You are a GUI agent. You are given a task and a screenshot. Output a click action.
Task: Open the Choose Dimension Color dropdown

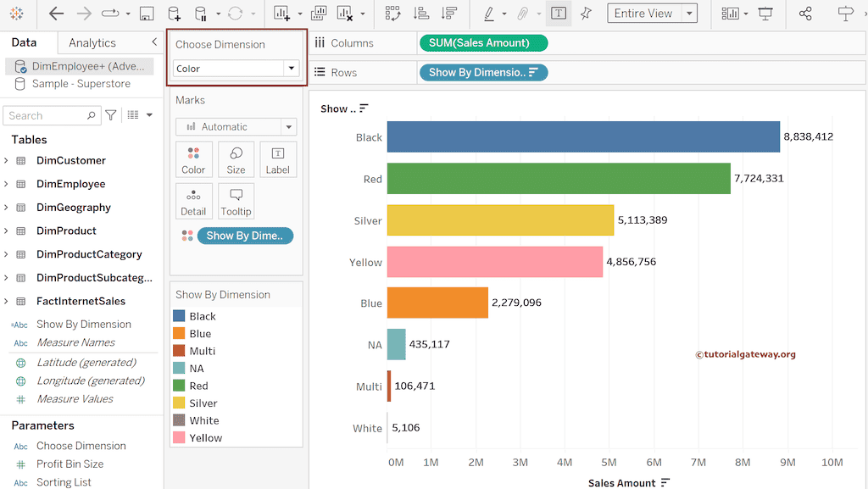[x=291, y=69]
